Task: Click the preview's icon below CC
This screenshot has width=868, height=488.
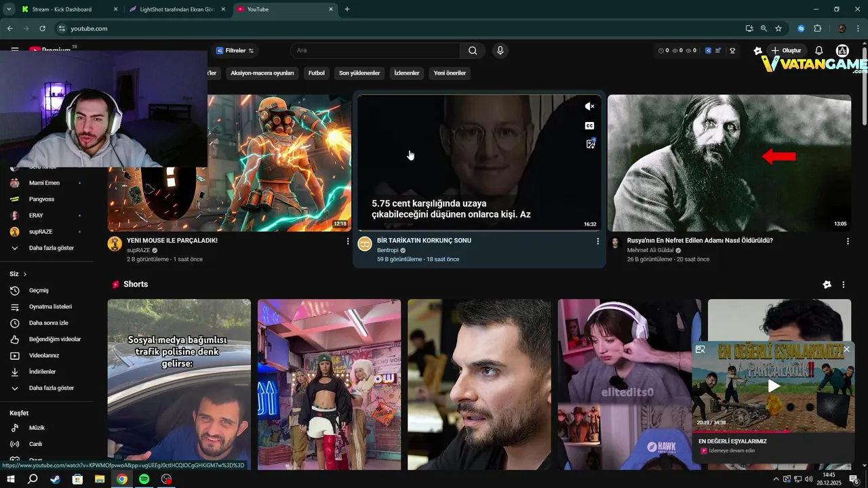Action: [x=590, y=144]
